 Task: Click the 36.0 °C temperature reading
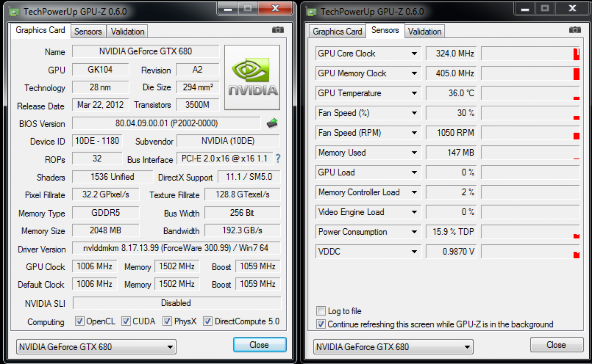click(x=451, y=93)
